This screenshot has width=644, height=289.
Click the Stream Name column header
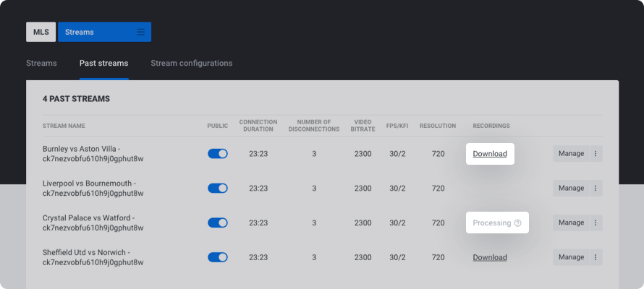[64, 126]
